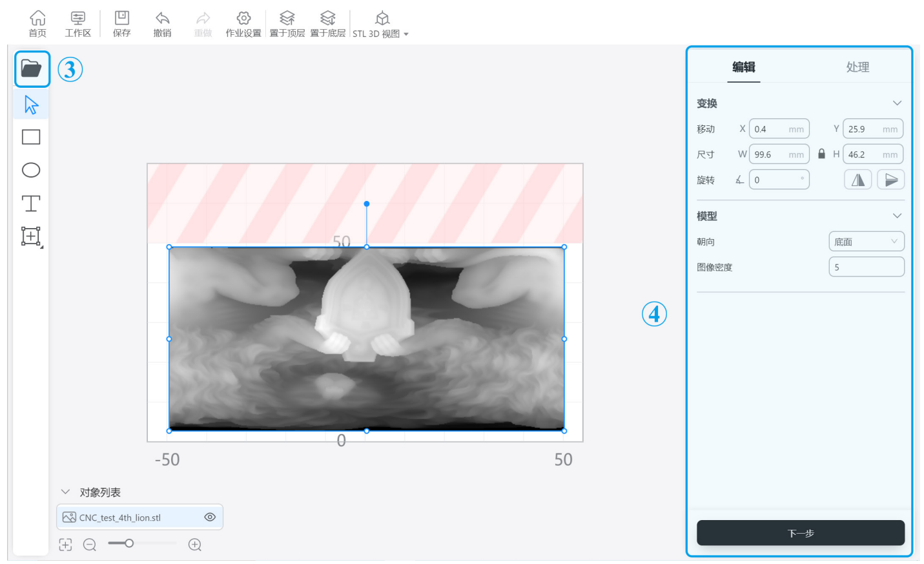The image size is (924, 564).
Task: Switch to the 处理 tab
Action: coord(857,67)
